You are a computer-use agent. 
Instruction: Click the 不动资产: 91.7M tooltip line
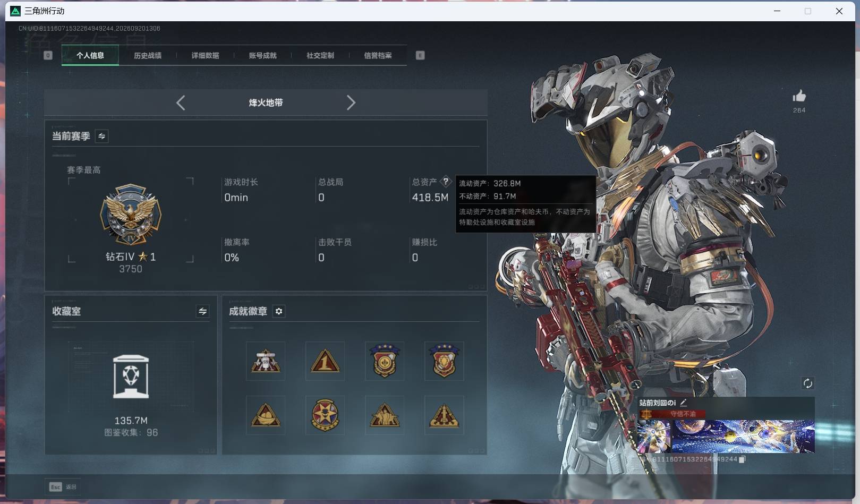point(488,197)
